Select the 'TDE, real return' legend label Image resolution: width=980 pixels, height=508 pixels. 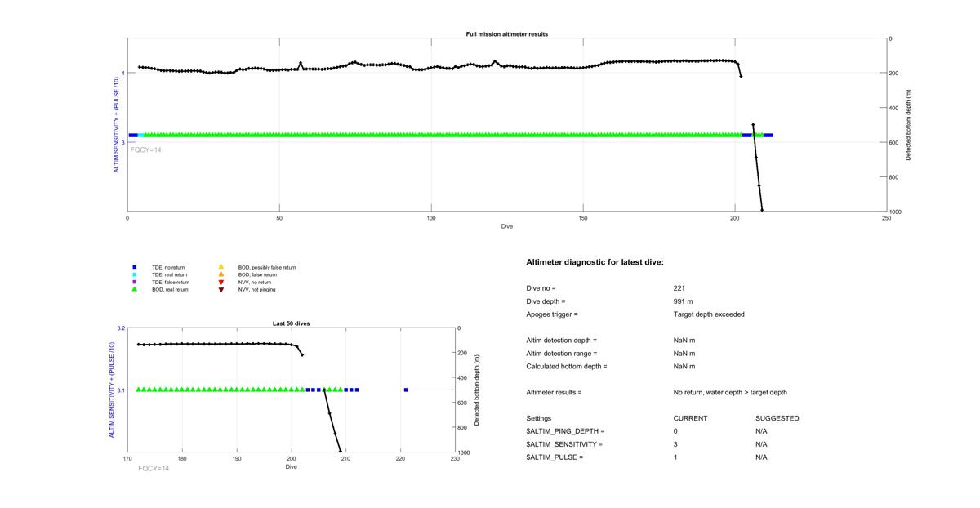point(170,274)
